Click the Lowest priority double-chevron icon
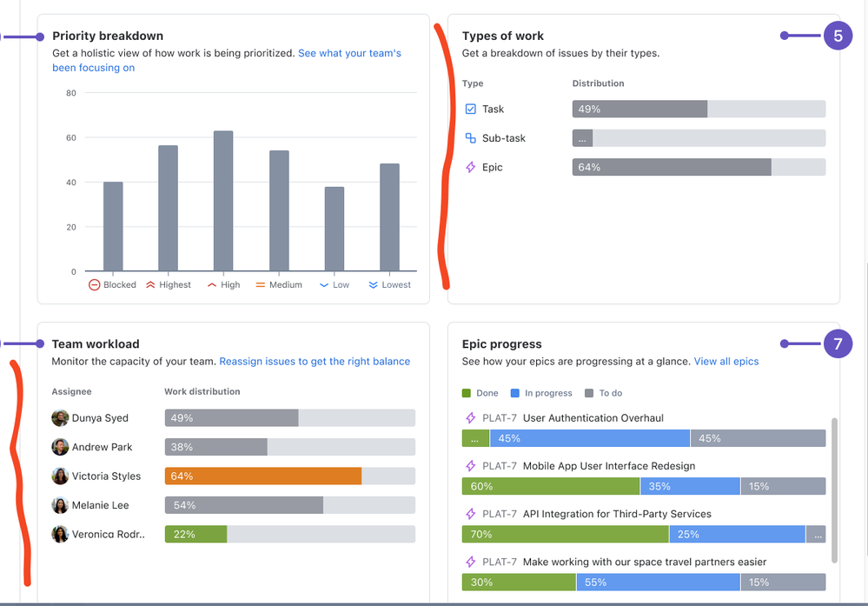Viewport: 868px width, 606px height. [373, 284]
